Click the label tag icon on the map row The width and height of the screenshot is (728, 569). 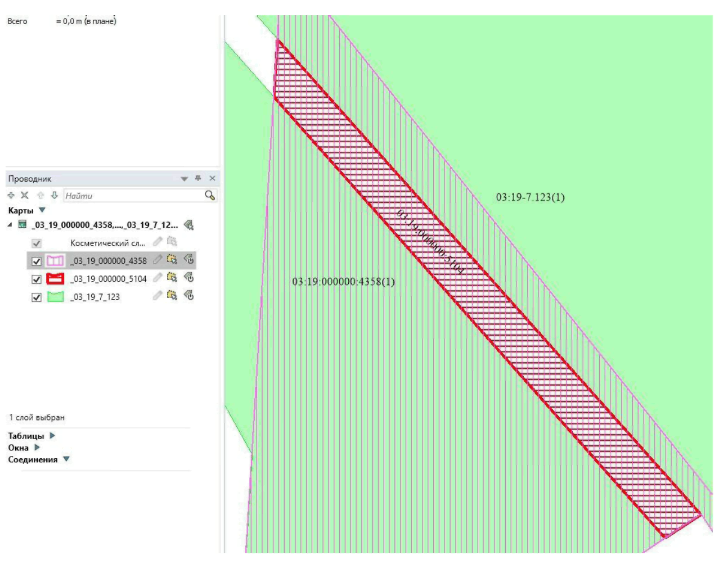click(189, 225)
